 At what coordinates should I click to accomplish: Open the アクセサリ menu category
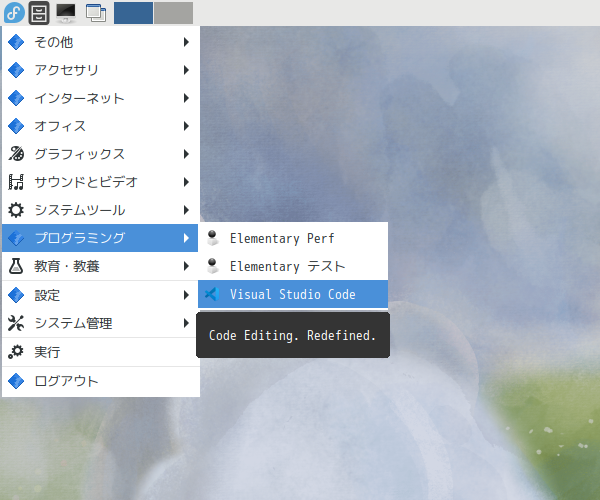[101, 70]
